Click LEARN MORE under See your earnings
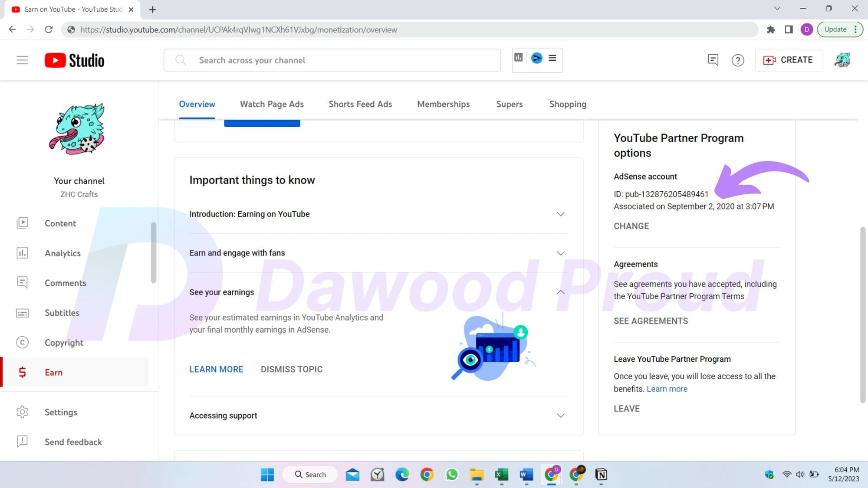 click(216, 369)
